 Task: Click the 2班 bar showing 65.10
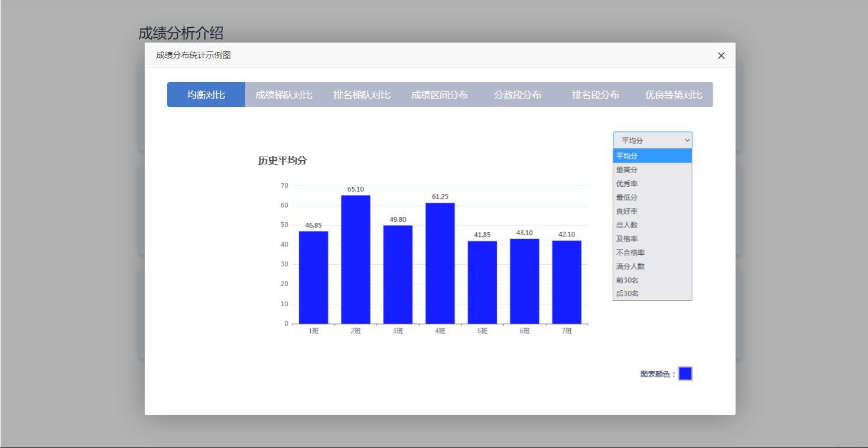[356, 259]
